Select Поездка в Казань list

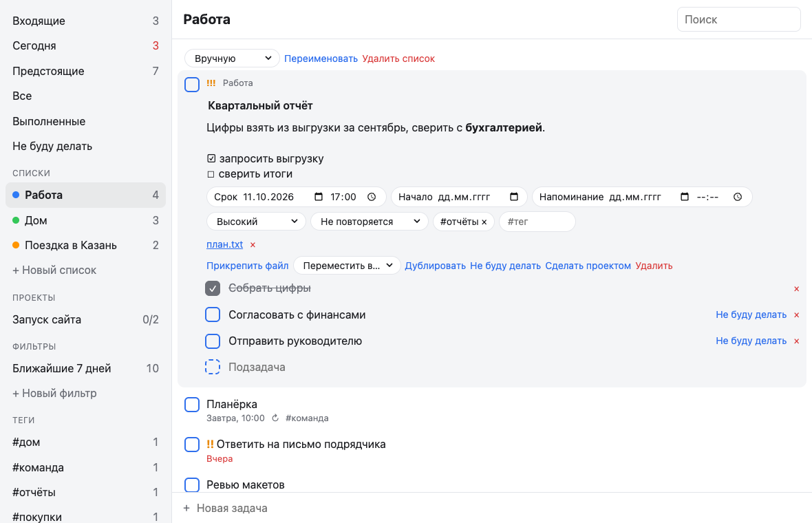tap(85, 246)
